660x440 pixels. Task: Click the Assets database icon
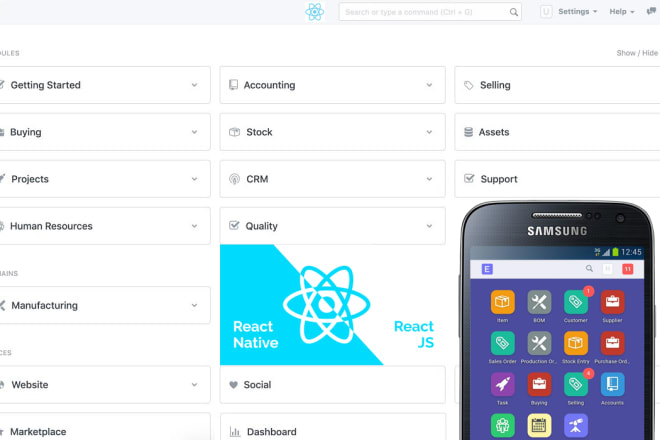[x=468, y=132]
